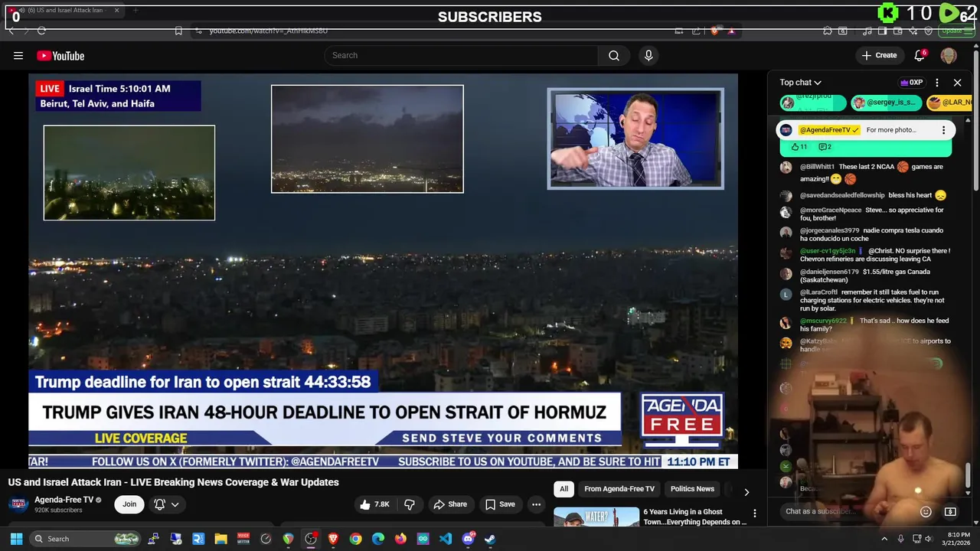980x551 pixels.
Task: Open emoji picker in chat input
Action: [926, 511]
